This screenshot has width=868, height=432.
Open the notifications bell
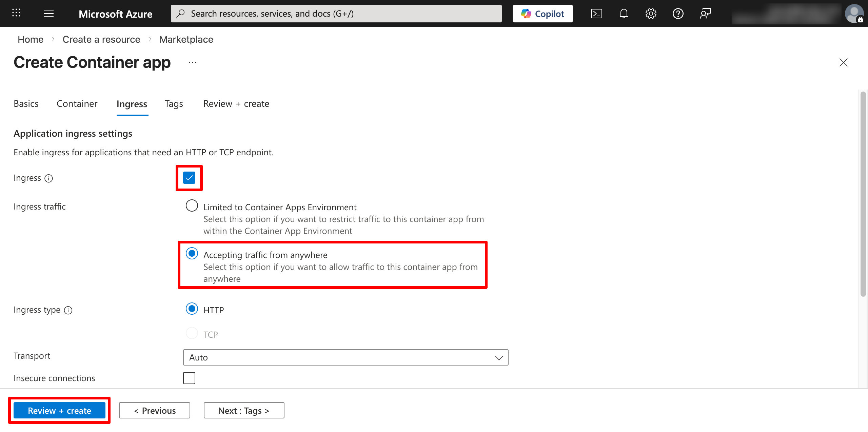(624, 14)
